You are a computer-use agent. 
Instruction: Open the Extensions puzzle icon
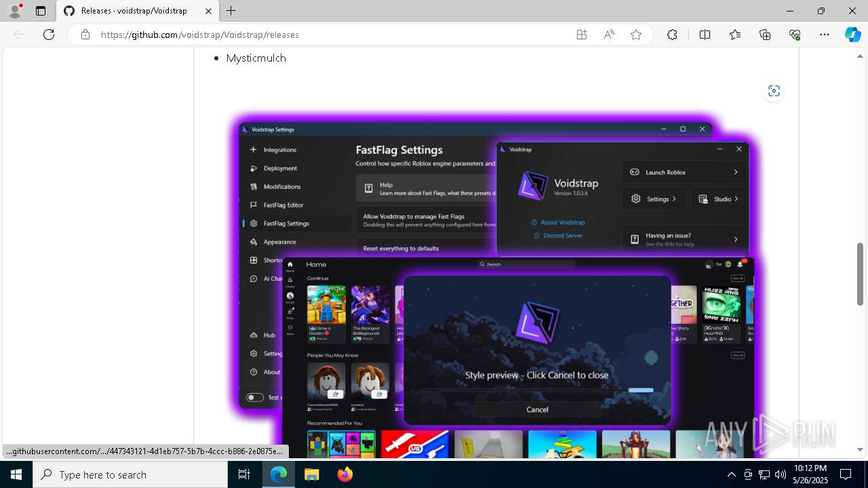point(672,35)
